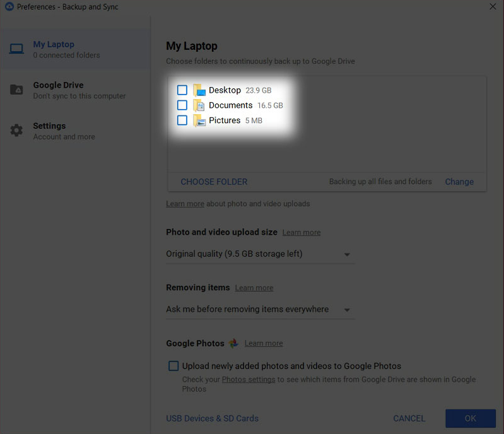Screen dimensions: 504x434
Task: Click the 0 connected folders text
Action: pyautogui.click(x=66, y=56)
